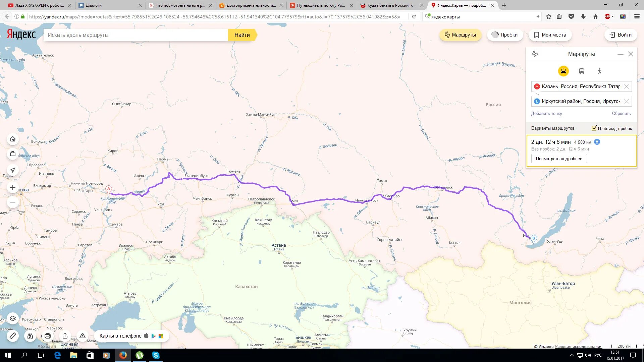
Task: Click the home location map button
Action: 13,139
